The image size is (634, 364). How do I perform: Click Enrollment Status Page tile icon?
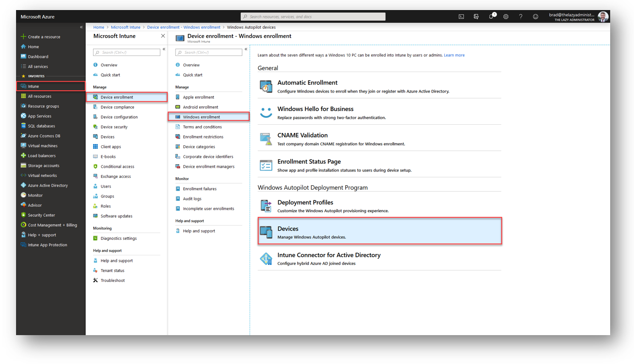tap(266, 165)
